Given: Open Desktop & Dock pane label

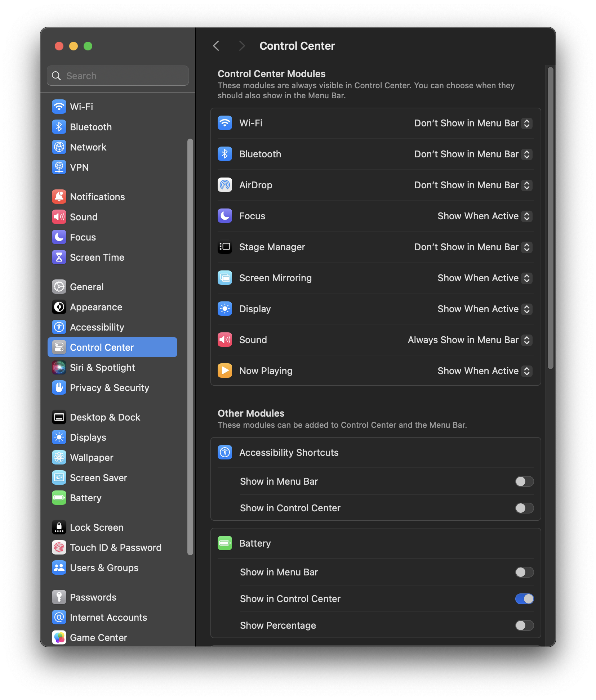Looking at the screenshot, I should point(105,417).
